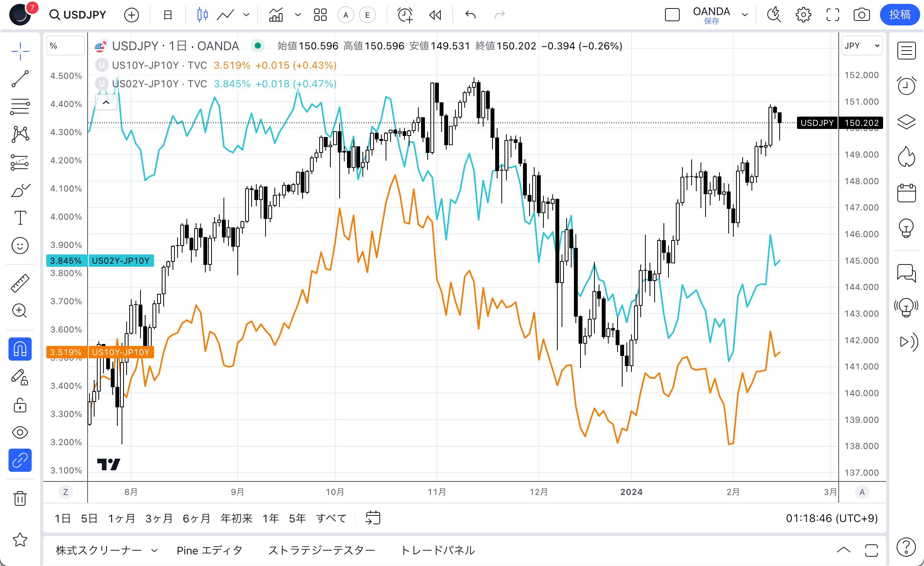
Task: Select the すべて time range
Action: tap(331, 519)
